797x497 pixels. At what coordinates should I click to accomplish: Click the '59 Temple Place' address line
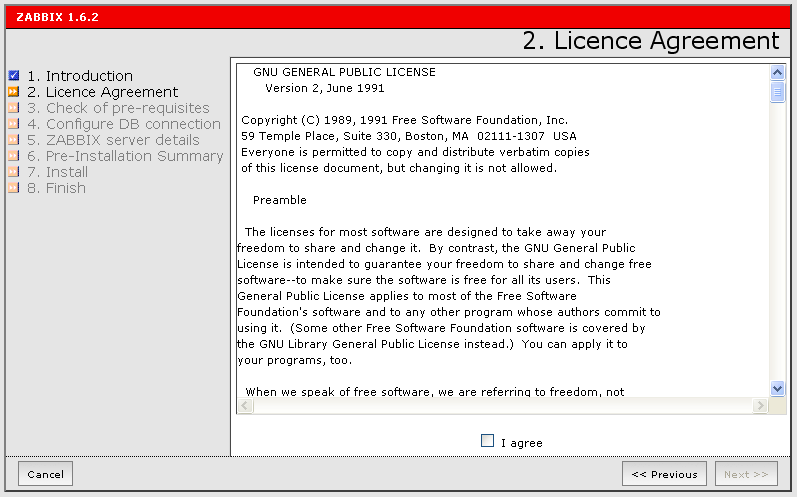pyautogui.click(x=409, y=136)
